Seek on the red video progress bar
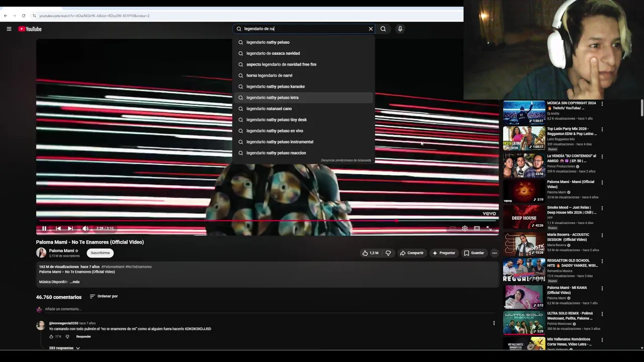The width and height of the screenshot is (644, 362). pyautogui.click(x=267, y=221)
